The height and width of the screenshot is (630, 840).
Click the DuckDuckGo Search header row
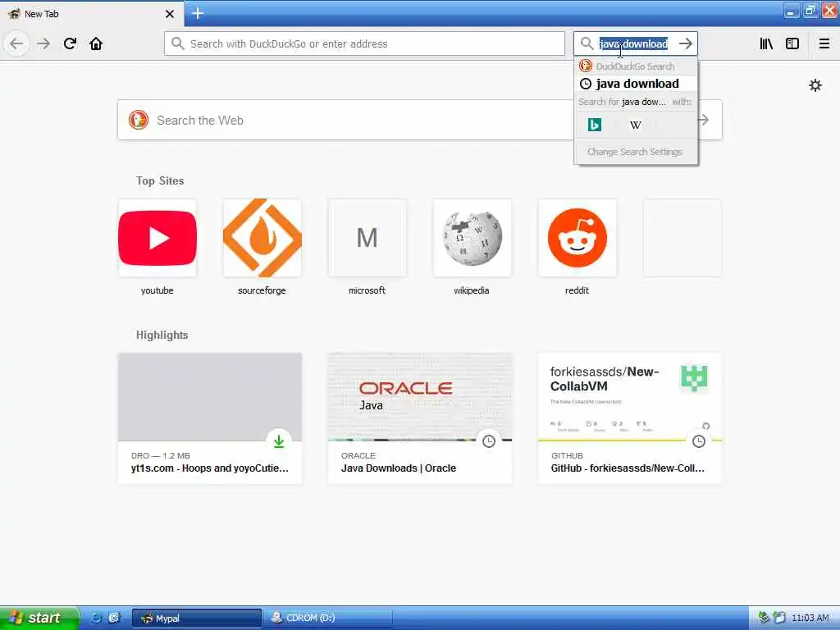click(636, 66)
